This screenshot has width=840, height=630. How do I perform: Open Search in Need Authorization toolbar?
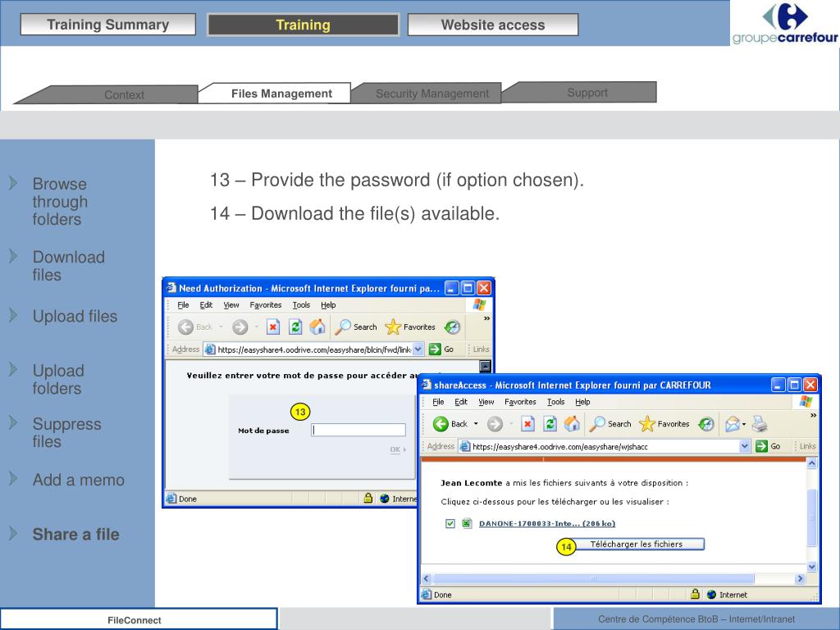(356, 326)
